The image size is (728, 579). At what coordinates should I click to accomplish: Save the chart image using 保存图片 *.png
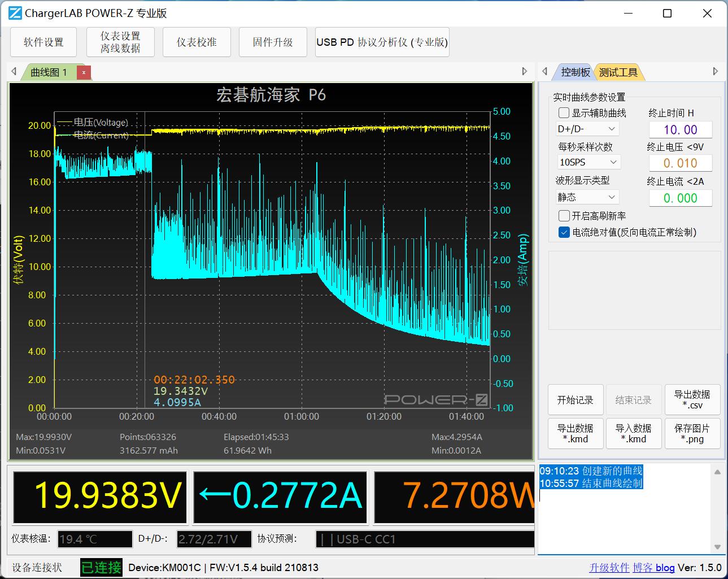[x=692, y=433]
